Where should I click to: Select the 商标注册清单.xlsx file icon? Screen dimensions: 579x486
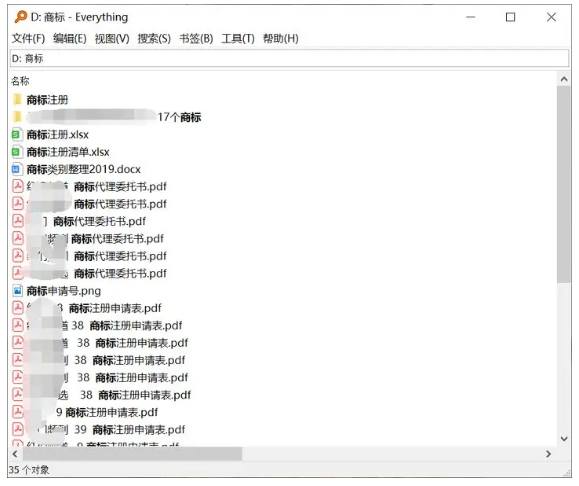point(16,152)
